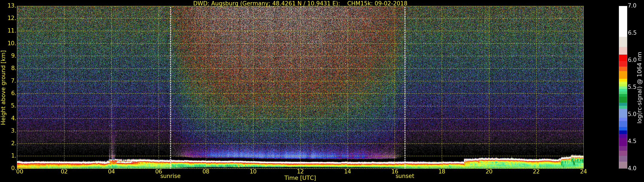The height and width of the screenshot is (182, 644).
Task: Click the sunrise label below the time axis
Action: pyautogui.click(x=170, y=176)
